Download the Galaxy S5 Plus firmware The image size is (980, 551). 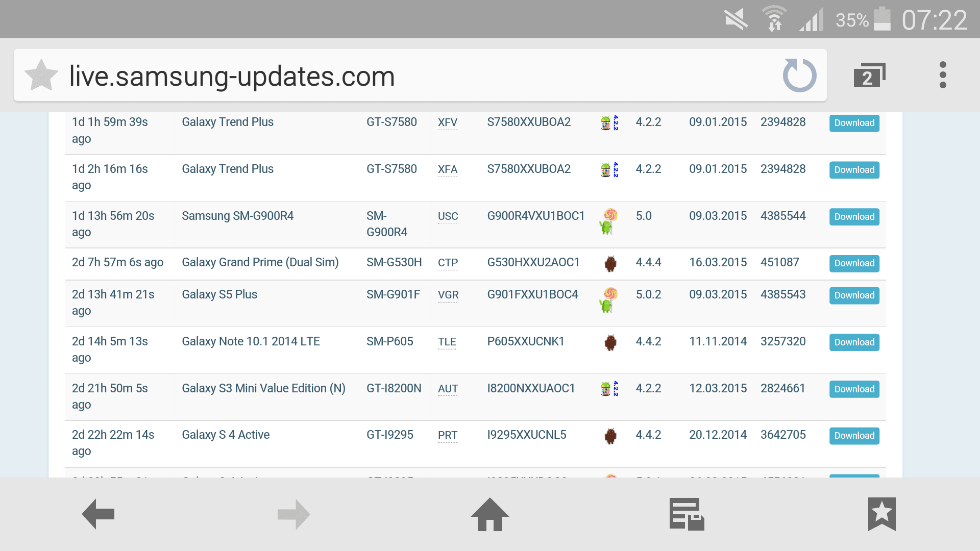click(854, 295)
